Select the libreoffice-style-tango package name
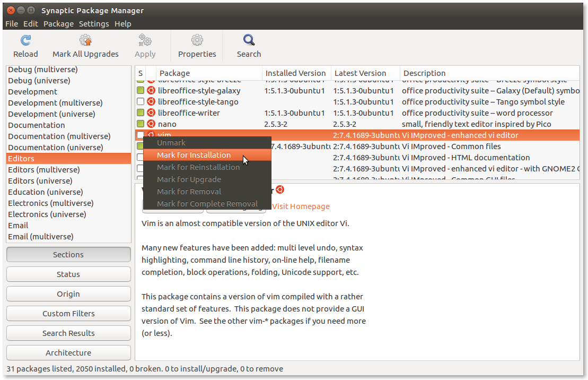Screen dimensions: 588x380 click(x=198, y=102)
